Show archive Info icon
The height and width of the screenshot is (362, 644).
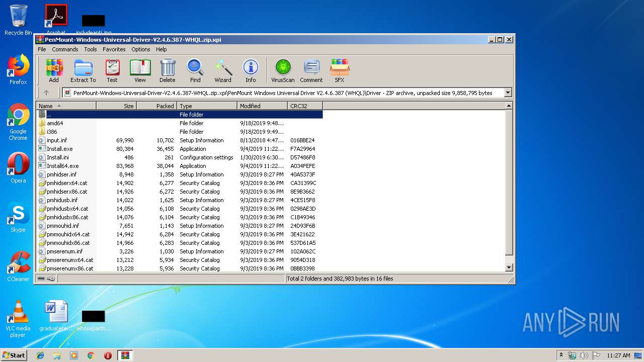coord(251,70)
